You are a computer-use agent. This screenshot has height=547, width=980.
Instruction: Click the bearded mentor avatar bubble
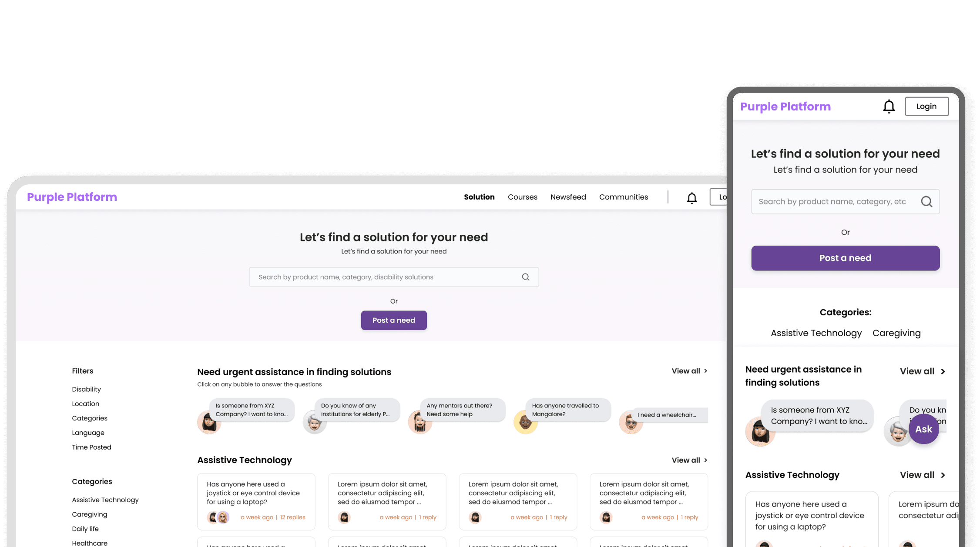(x=420, y=423)
